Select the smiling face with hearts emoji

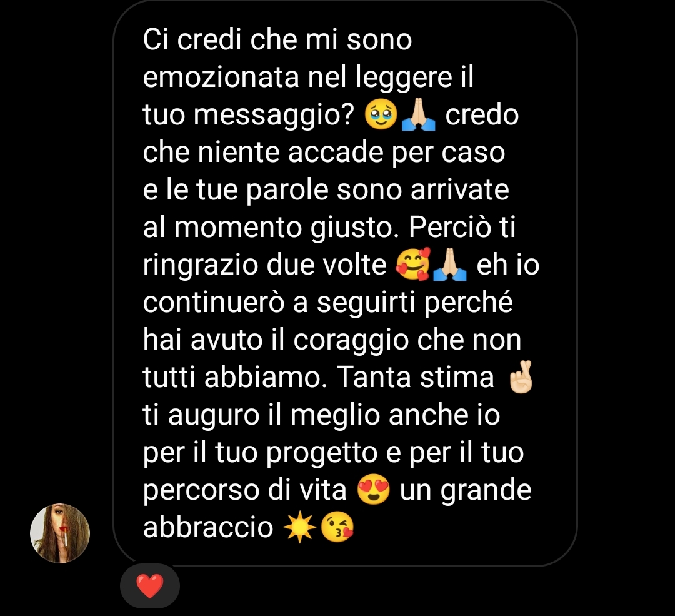point(413,264)
